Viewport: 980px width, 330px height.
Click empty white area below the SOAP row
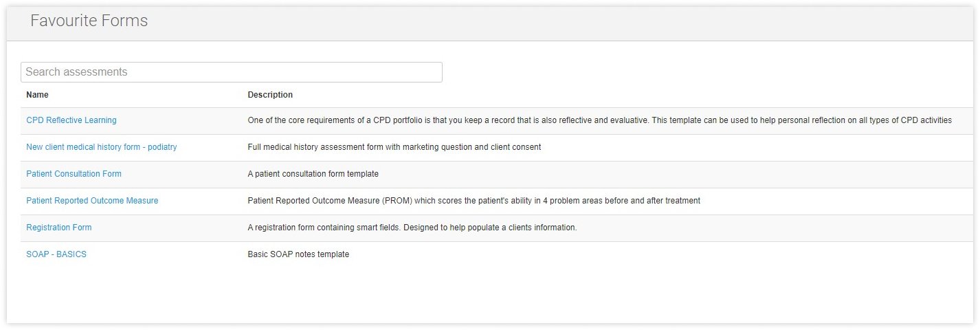pos(481,296)
